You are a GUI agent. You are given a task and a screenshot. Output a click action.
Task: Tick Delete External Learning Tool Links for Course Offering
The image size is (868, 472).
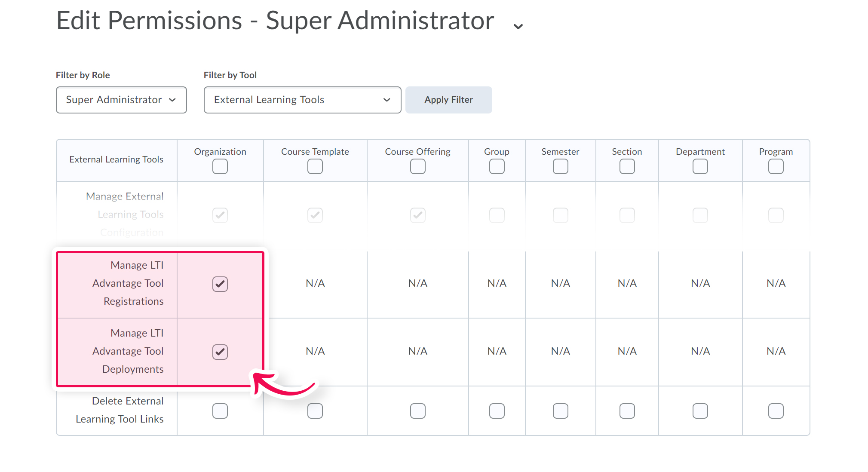click(x=417, y=411)
